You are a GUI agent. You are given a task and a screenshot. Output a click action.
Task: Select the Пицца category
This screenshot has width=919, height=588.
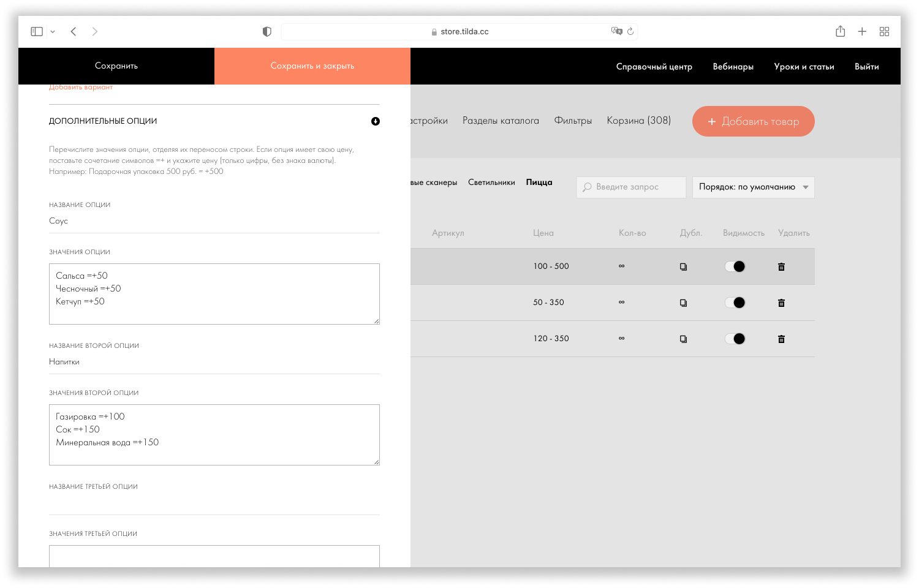pos(539,183)
